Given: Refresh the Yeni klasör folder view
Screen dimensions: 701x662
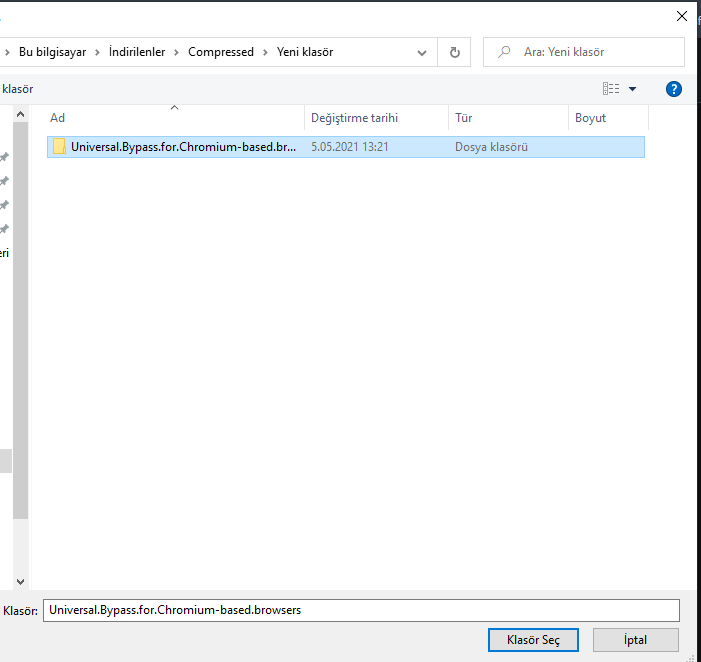Looking at the screenshot, I should coord(454,52).
